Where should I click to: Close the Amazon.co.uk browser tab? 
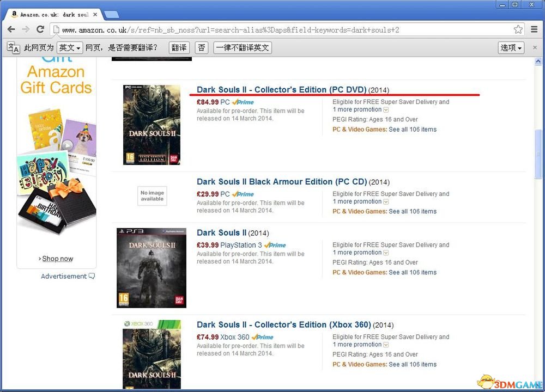(x=95, y=15)
